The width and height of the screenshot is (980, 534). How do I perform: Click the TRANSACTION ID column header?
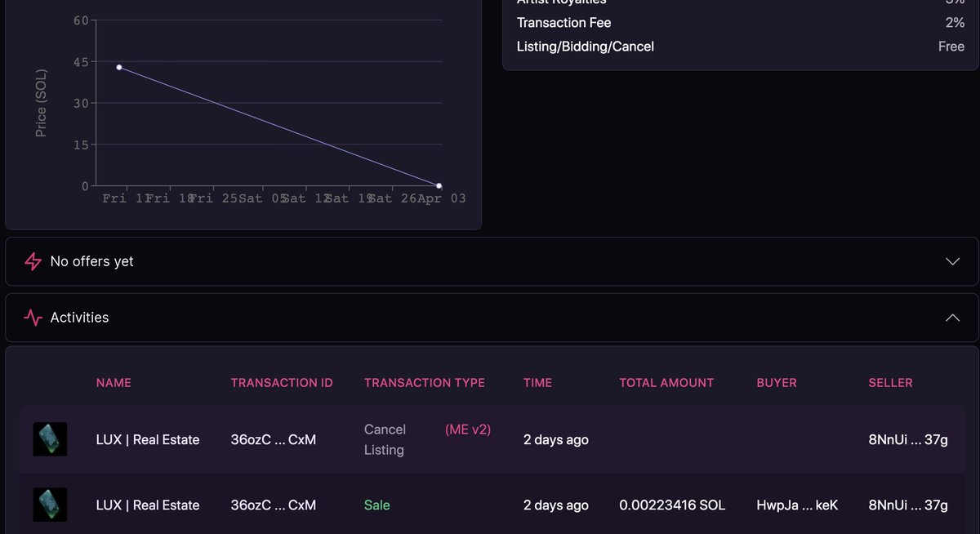[282, 382]
